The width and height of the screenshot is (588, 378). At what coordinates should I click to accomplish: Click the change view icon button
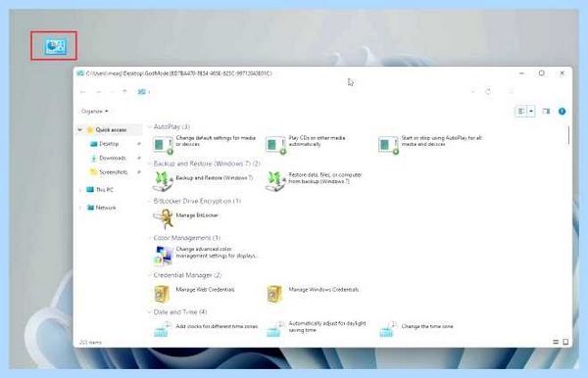click(521, 112)
